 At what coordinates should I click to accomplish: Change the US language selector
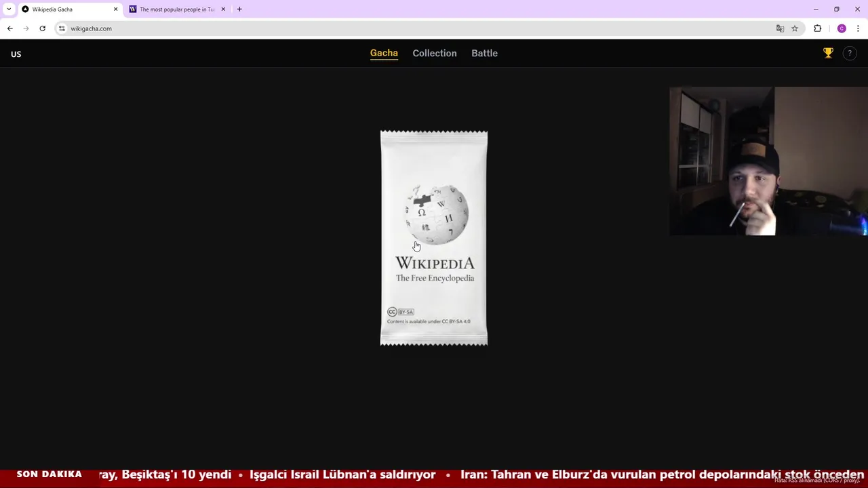[x=16, y=54]
